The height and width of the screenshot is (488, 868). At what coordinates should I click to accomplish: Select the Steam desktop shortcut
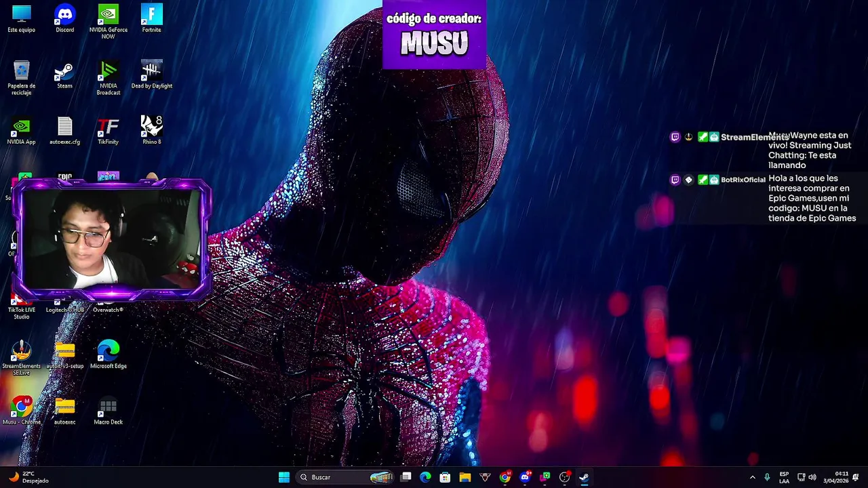64,75
